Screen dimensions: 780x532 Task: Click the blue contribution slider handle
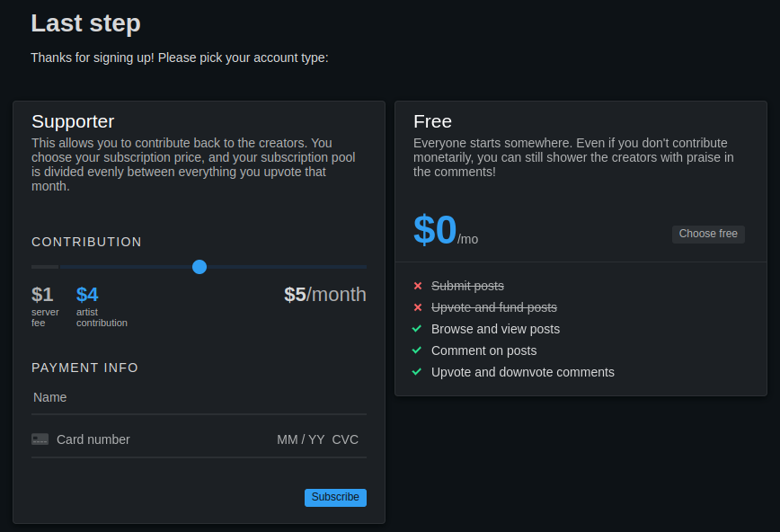[199, 267]
